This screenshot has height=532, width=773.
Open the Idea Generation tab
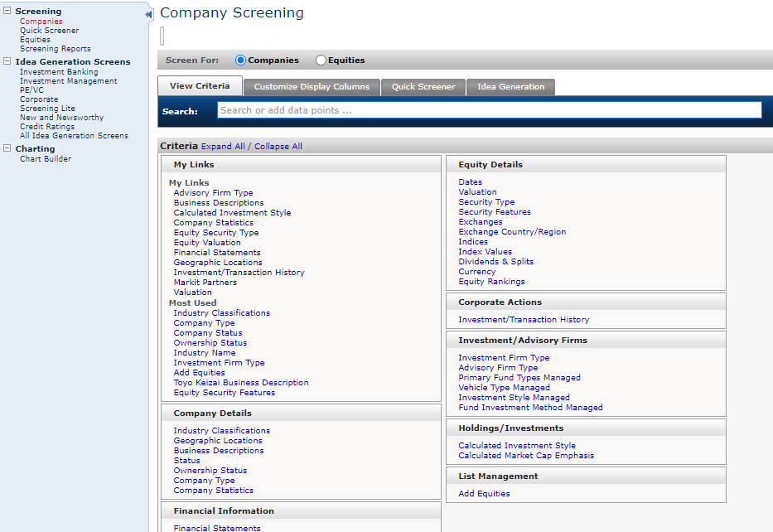(510, 87)
